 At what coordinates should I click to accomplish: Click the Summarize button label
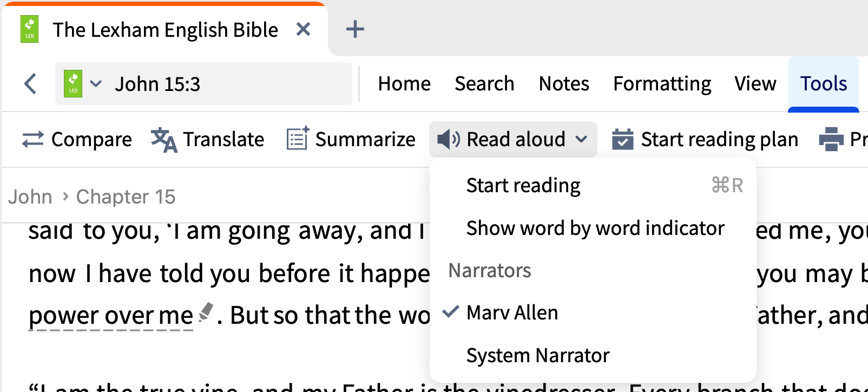coord(365,140)
